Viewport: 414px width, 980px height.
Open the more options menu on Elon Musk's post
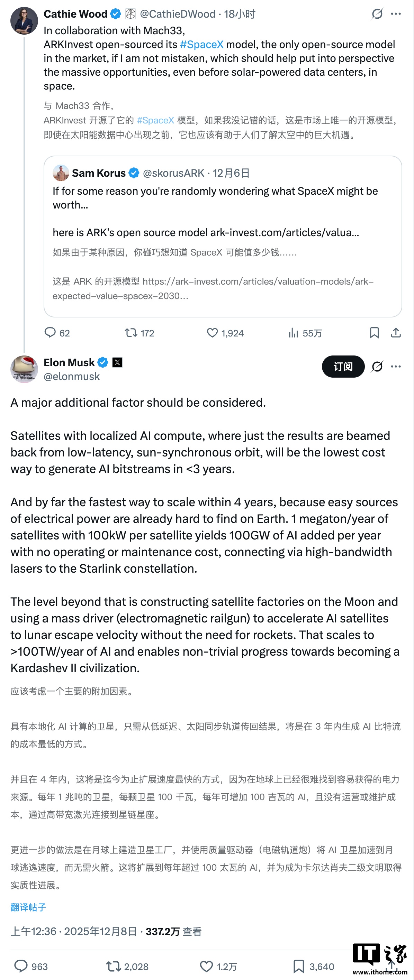pos(395,366)
